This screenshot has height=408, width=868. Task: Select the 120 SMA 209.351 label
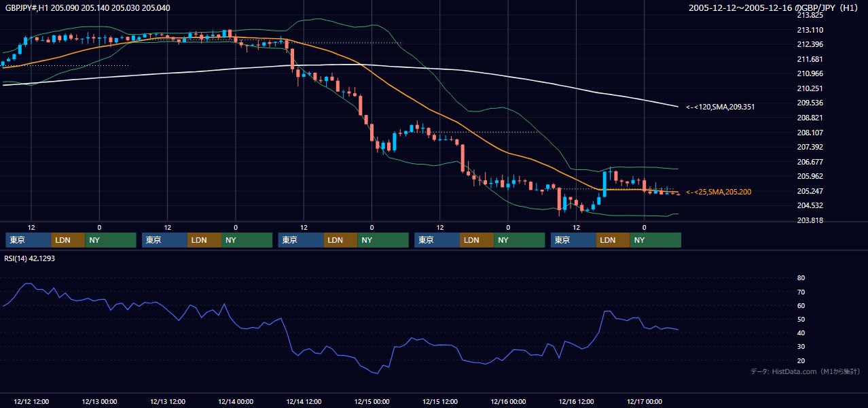720,107
